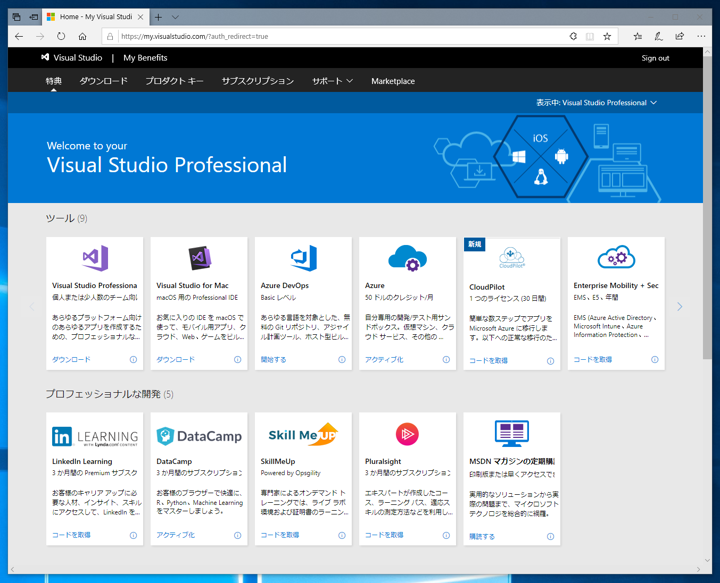Open the ダウンロード navigation tab
Viewport: 720px width, 583px height.
point(103,81)
